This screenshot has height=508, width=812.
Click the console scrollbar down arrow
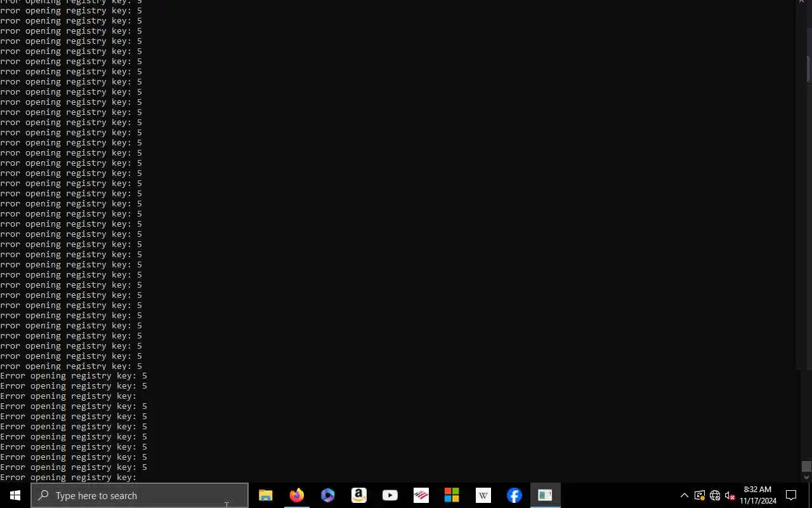pyautogui.click(x=806, y=478)
